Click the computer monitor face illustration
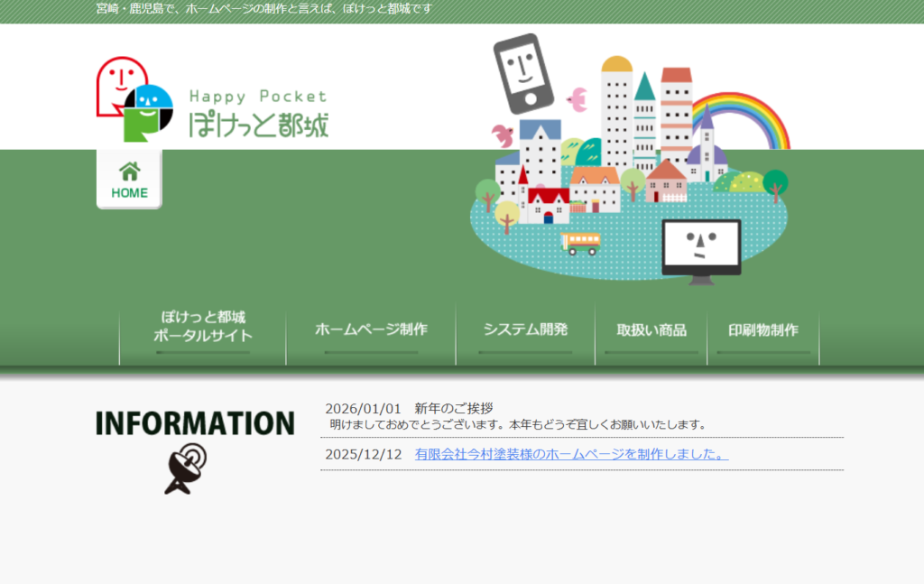 [x=701, y=247]
